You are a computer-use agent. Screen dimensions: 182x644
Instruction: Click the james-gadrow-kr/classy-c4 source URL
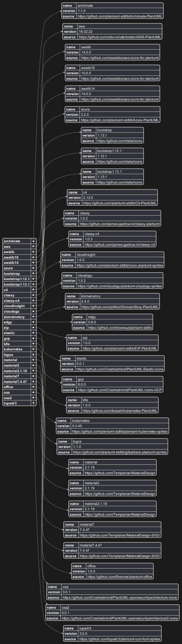120,245
